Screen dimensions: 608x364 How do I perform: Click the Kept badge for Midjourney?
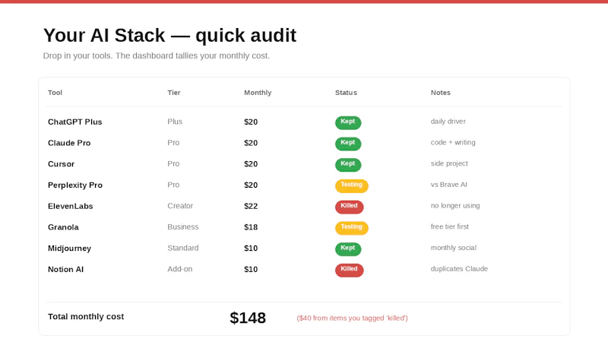[x=348, y=248]
